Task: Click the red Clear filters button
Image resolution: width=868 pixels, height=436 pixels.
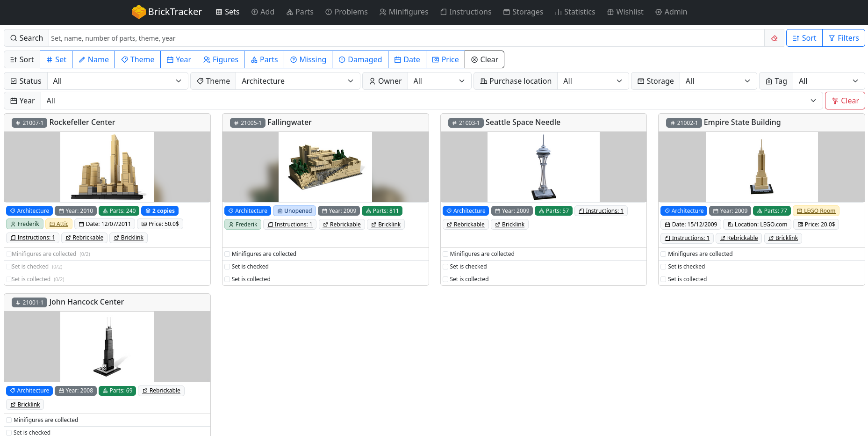Action: point(845,101)
